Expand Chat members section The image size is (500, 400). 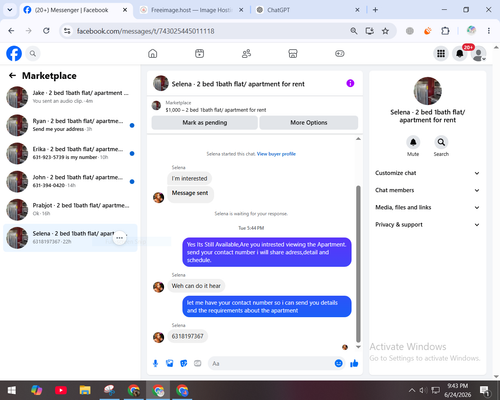click(x=428, y=190)
